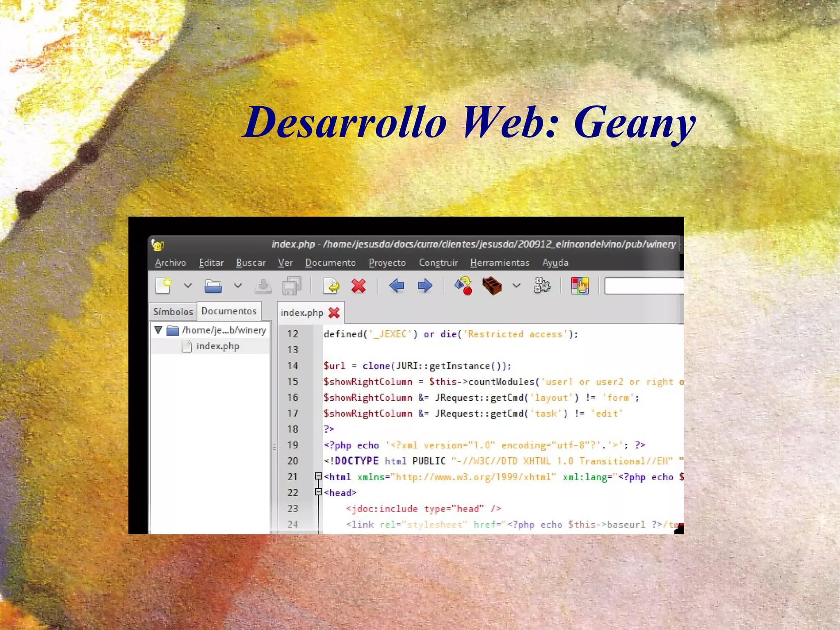
Task: Click line number 19 in the margin
Action: click(293, 445)
